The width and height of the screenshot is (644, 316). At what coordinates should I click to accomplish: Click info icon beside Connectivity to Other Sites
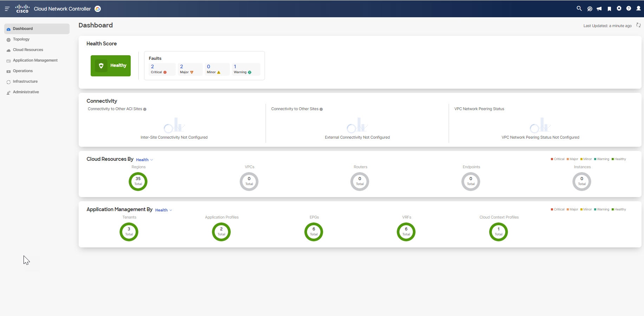tap(321, 109)
